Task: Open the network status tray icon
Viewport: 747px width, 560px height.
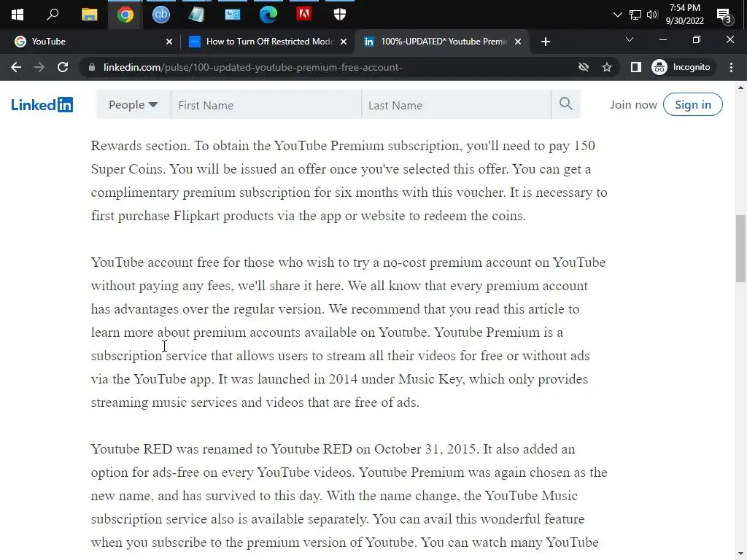Action: (635, 15)
